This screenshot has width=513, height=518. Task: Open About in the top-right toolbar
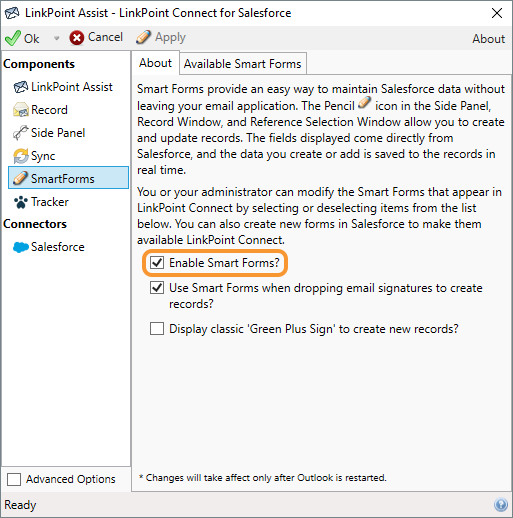pos(488,39)
